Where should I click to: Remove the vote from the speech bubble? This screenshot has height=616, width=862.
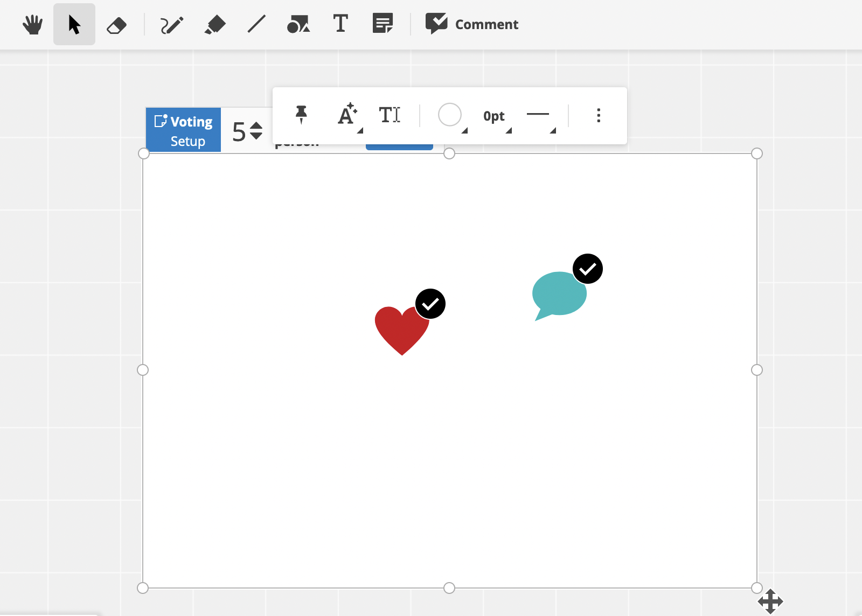pos(587,269)
